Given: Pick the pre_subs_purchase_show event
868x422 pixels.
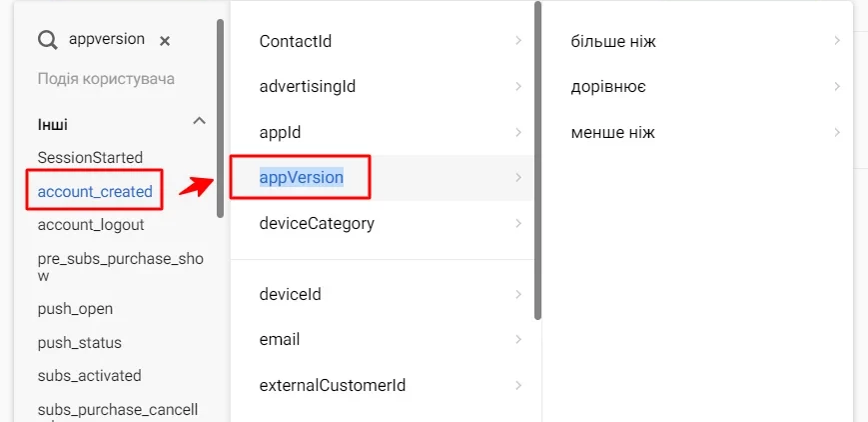Looking at the screenshot, I should (120, 267).
